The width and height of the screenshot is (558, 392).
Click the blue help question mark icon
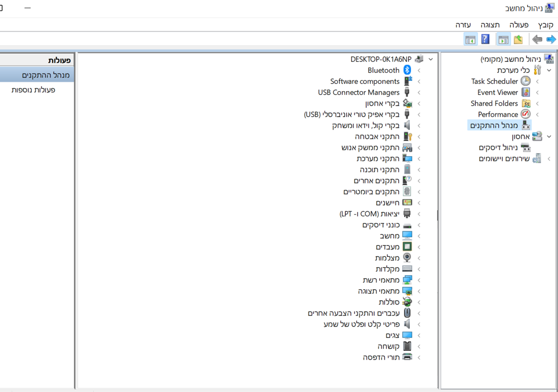[x=485, y=39]
